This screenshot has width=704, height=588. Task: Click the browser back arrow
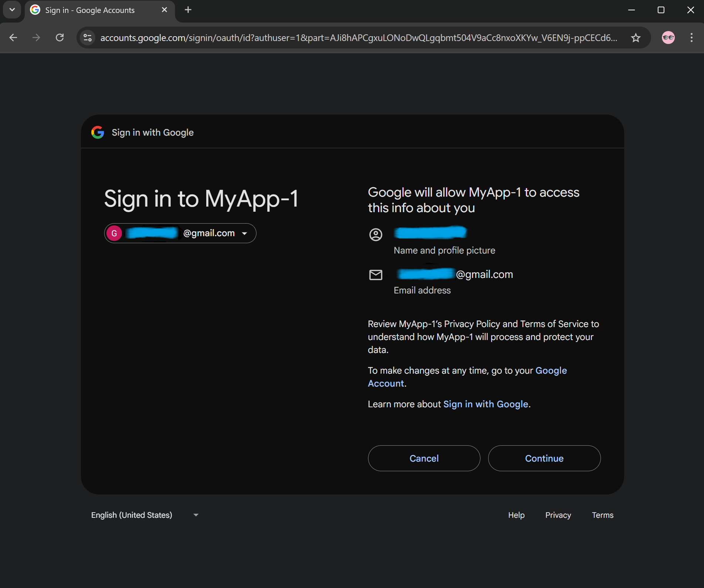(13, 38)
